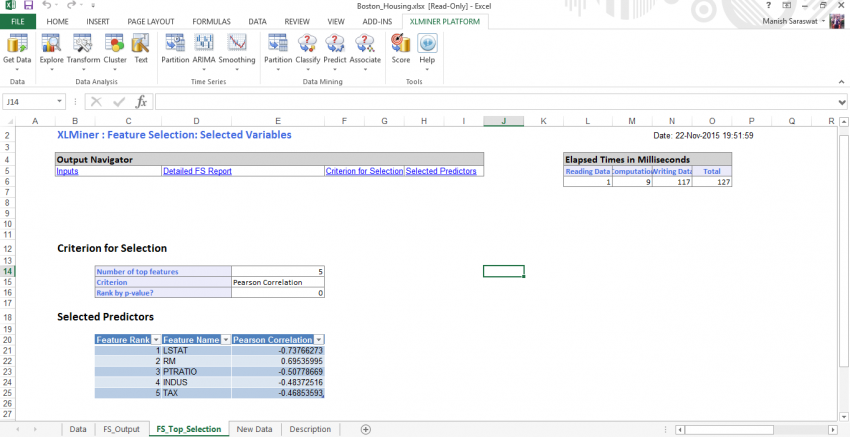This screenshot has height=437, width=850.
Task: Open the Name Box dropdown arrow
Action: click(61, 101)
